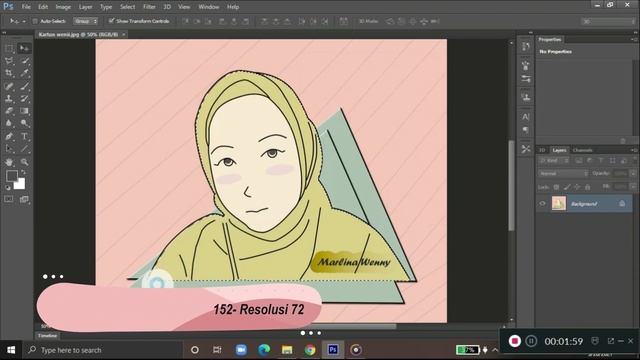
Task: Select the Pen tool
Action: tap(9, 136)
